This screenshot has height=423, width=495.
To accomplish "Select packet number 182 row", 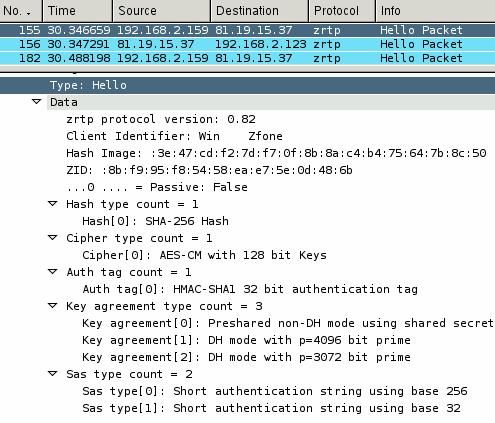I will pos(247,58).
